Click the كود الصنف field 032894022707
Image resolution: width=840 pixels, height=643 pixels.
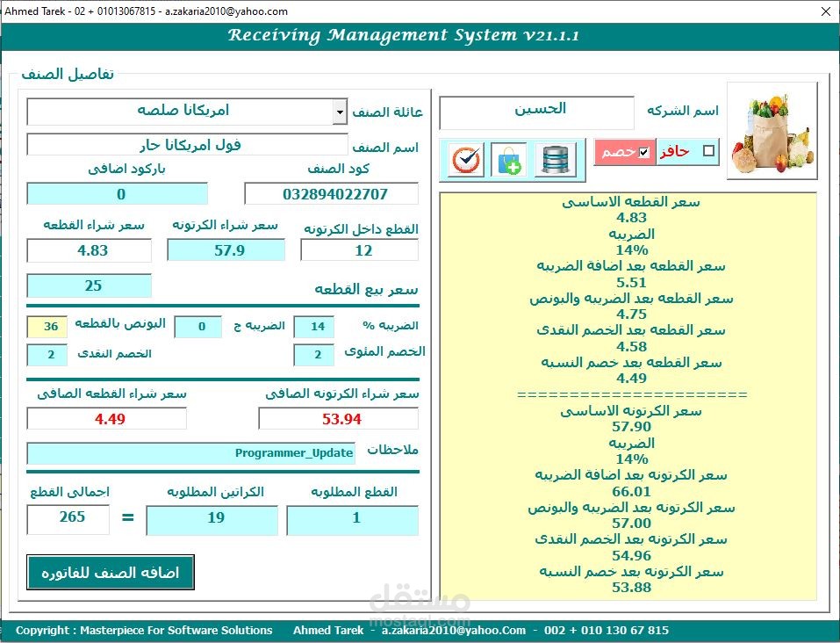click(x=331, y=193)
